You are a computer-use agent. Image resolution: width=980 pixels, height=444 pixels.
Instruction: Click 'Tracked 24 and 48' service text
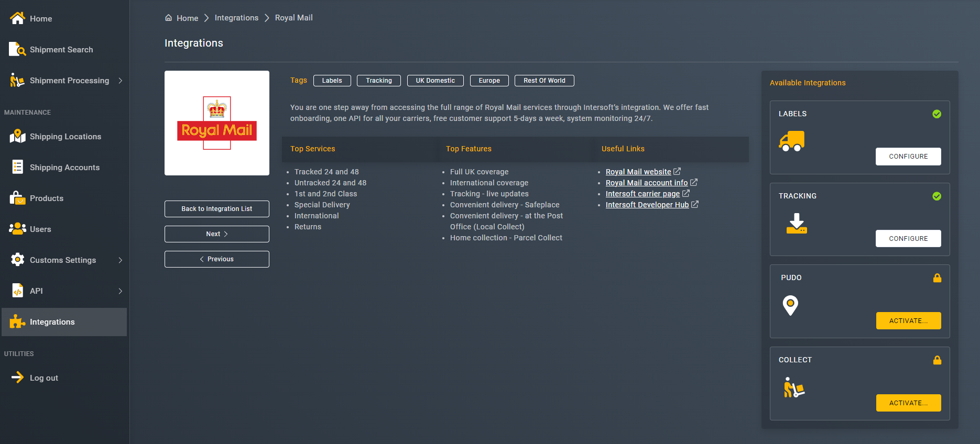[326, 172]
